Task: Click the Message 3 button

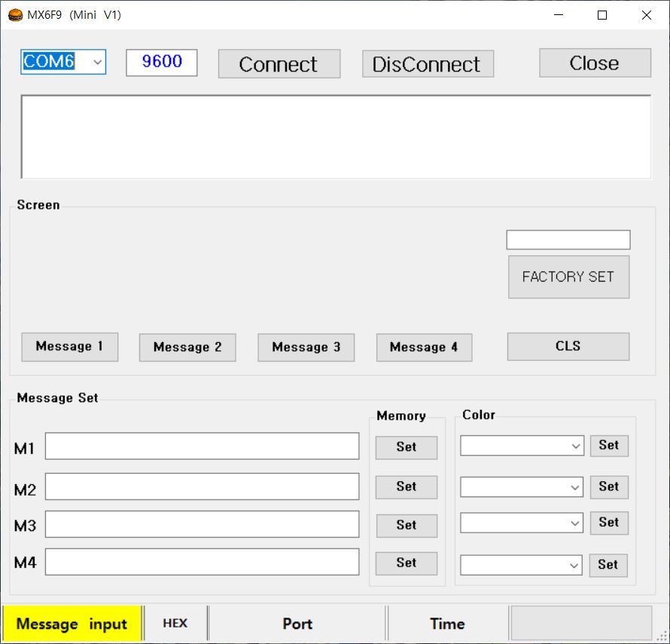Action: (x=306, y=347)
